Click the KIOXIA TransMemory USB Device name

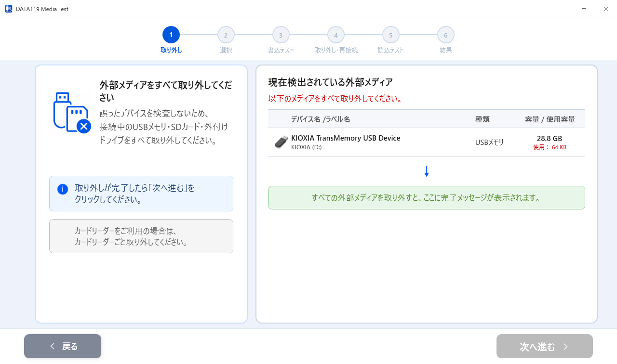tap(346, 138)
